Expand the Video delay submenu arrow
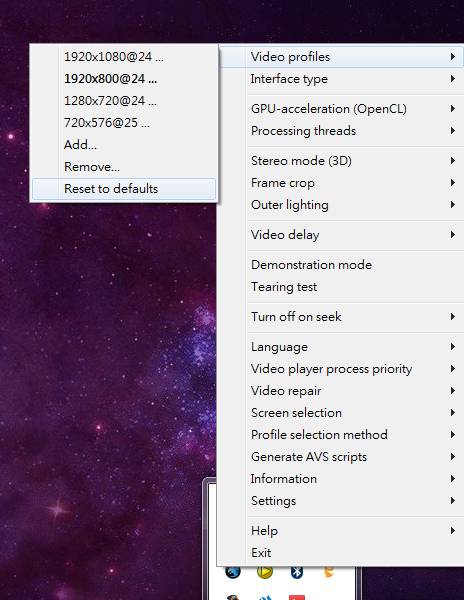The image size is (464, 600). pos(453,235)
